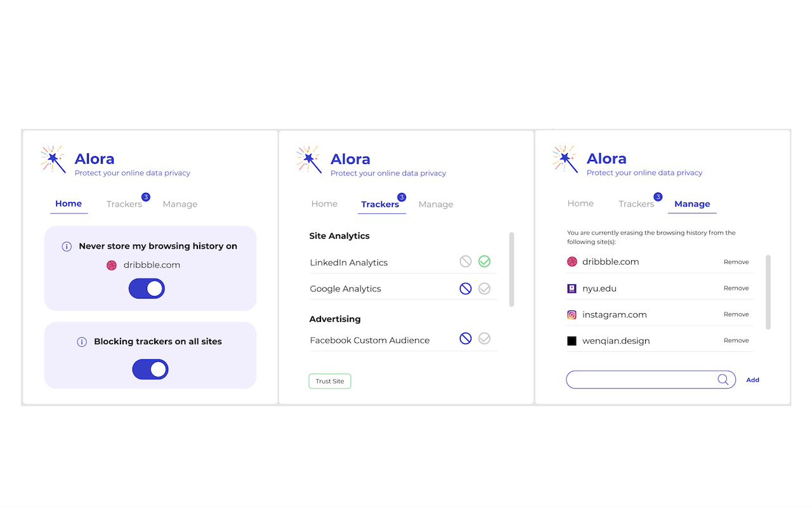The width and height of the screenshot is (812, 508).
Task: Open Manage tab in the Home panel
Action: pos(180,204)
